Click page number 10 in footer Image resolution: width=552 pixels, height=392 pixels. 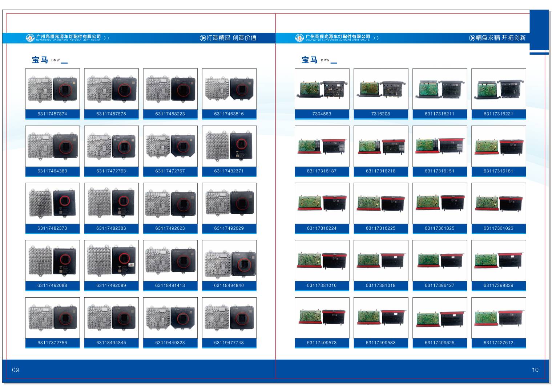click(x=535, y=370)
